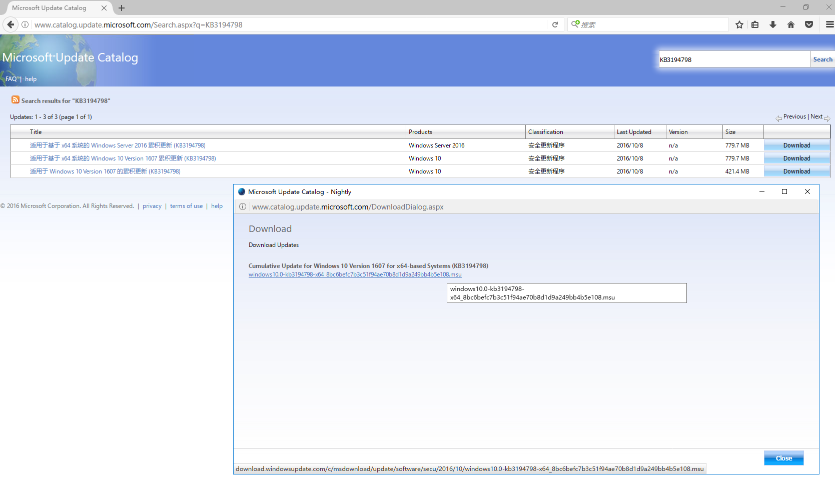Click the Next page arrow icon
835x504 pixels.
827,118
